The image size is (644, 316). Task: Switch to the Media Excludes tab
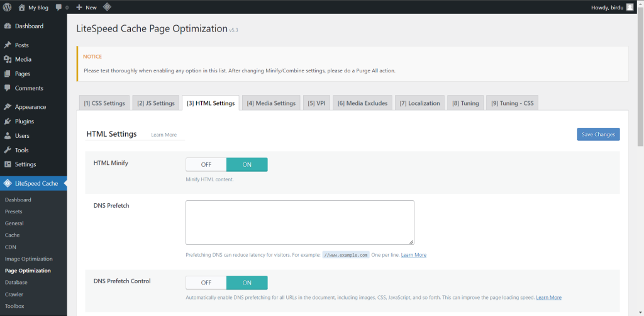(x=363, y=103)
